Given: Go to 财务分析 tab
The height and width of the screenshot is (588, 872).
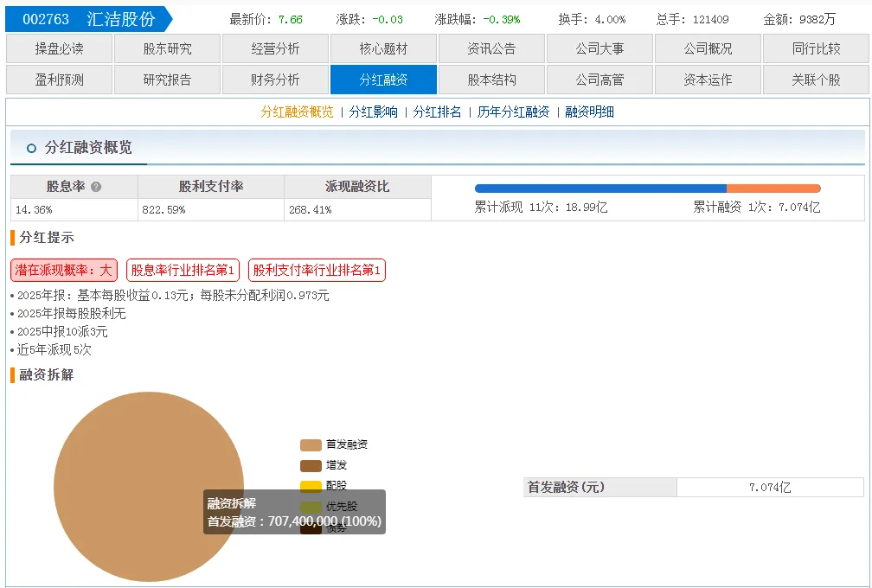Looking at the screenshot, I should coord(275,80).
